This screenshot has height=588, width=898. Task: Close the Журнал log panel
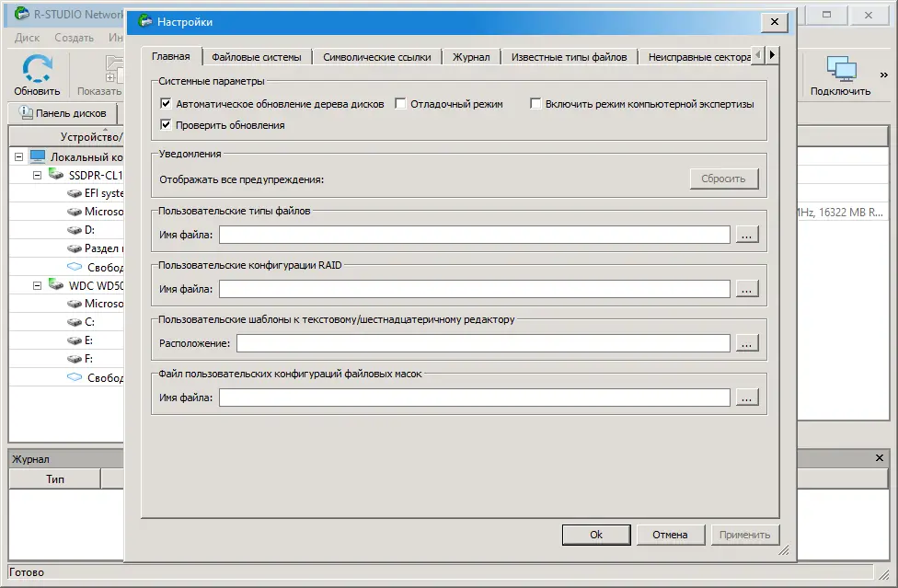tap(880, 457)
